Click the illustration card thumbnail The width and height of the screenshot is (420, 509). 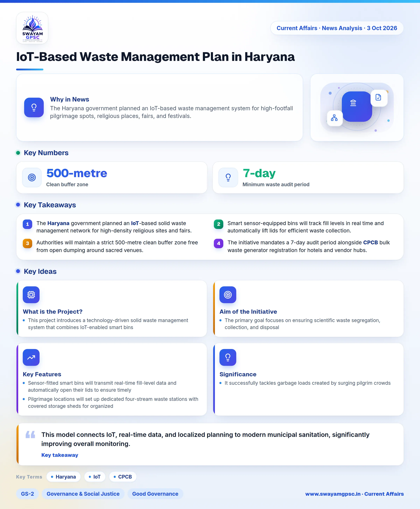click(357, 107)
